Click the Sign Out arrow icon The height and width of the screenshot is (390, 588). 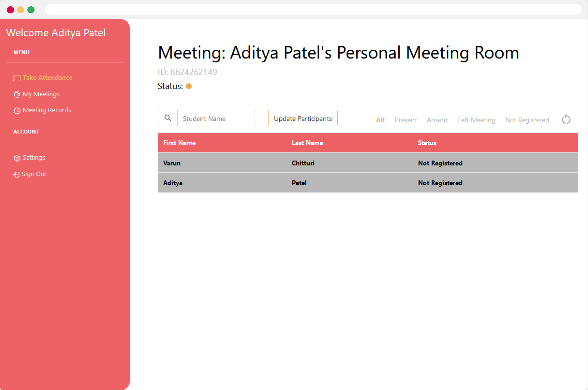pyautogui.click(x=16, y=174)
